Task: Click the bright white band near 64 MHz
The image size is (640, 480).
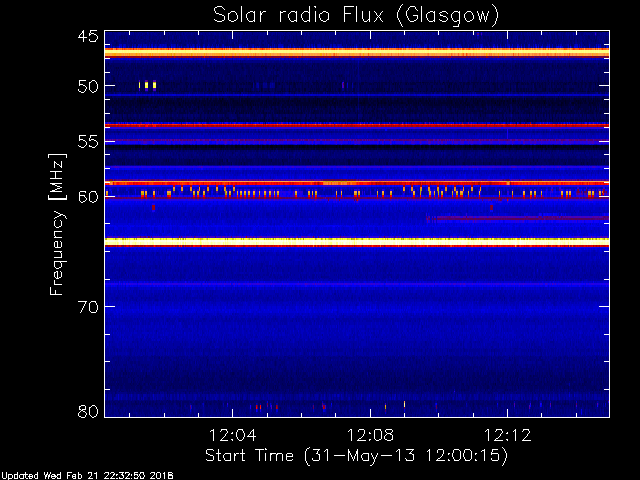Action: (357, 242)
